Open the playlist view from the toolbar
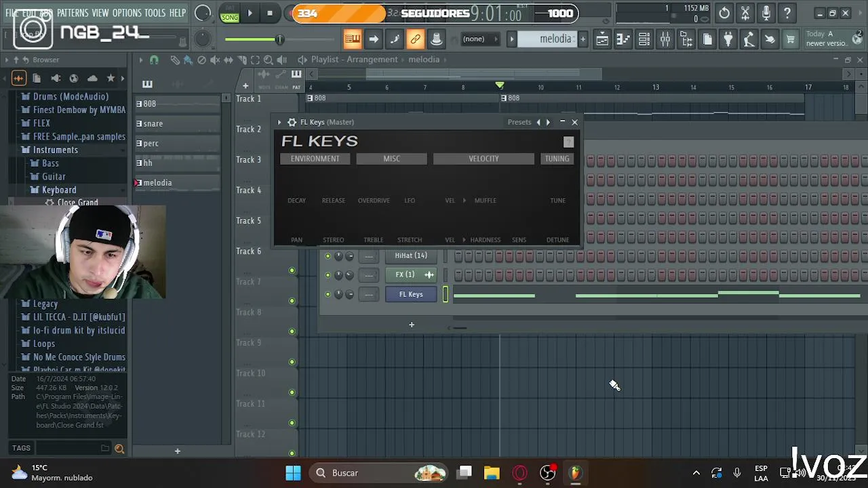 602,40
